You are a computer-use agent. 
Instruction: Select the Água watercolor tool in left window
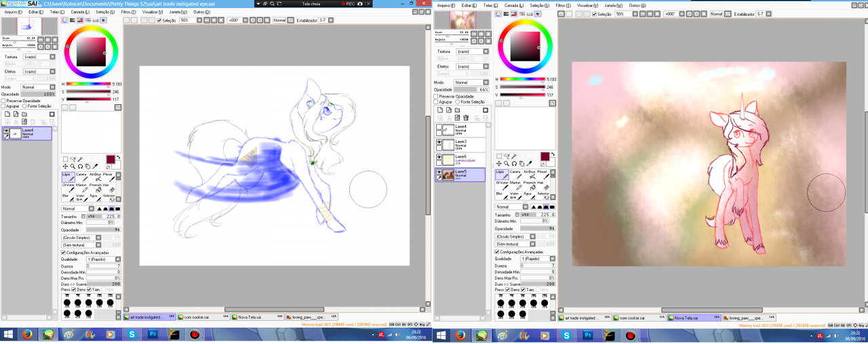(96, 198)
